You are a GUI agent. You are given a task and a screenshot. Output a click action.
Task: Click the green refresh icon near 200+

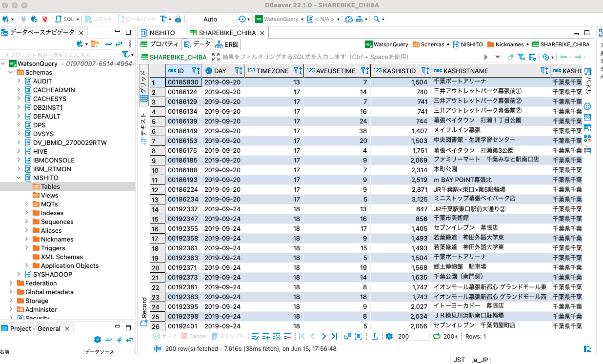pyautogui.click(x=437, y=336)
